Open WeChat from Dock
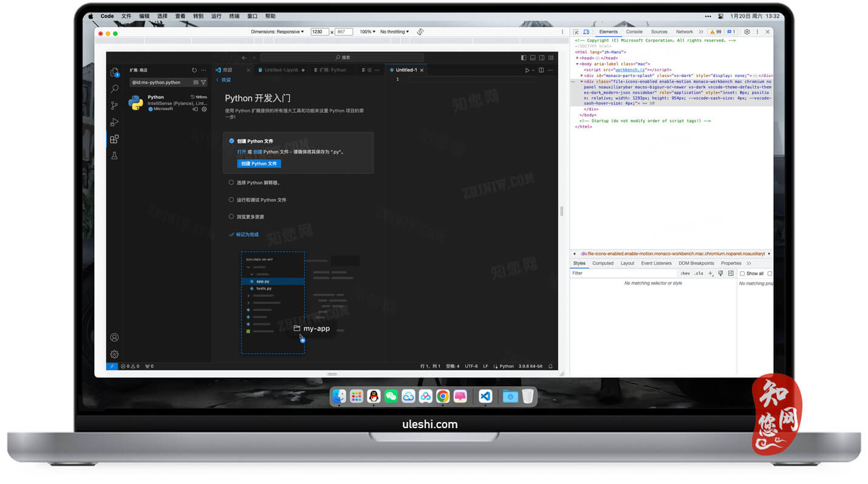 [391, 396]
